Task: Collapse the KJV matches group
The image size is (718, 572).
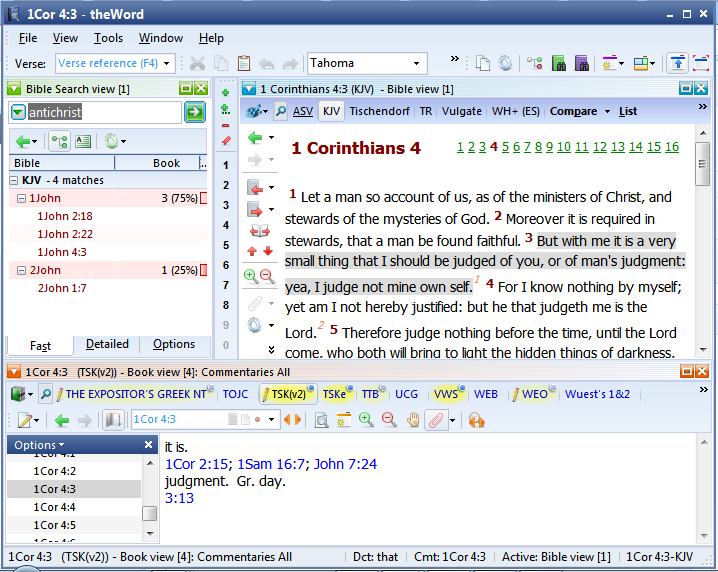Action: [14, 181]
